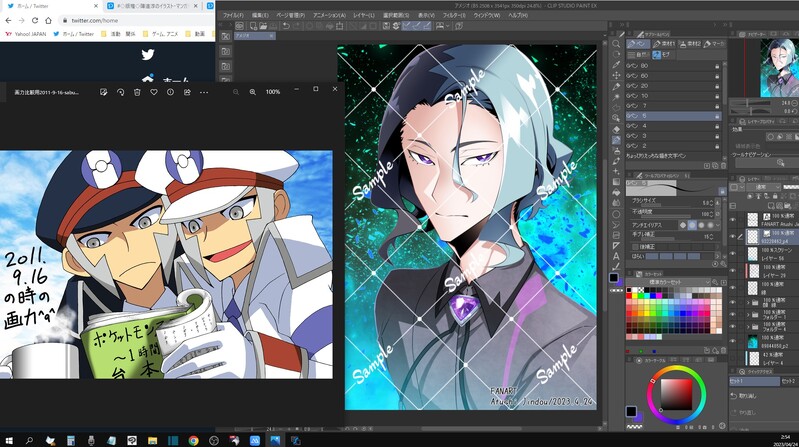Open Chrome from the Windows taskbar
This screenshot has height=447, width=799.
click(x=193, y=440)
